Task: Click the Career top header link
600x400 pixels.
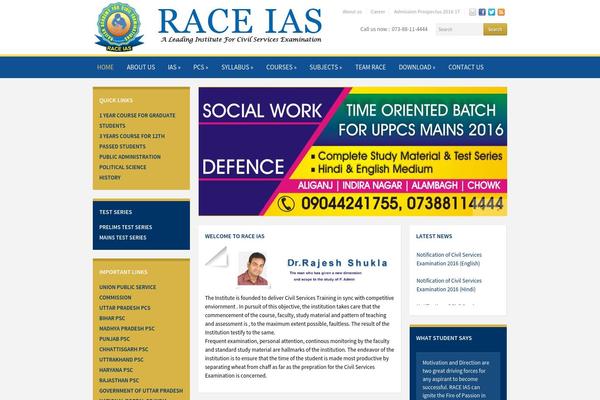Action: coord(378,12)
